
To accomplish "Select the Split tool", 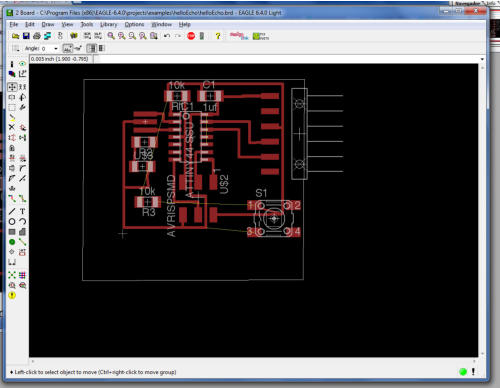I will point(12,178).
